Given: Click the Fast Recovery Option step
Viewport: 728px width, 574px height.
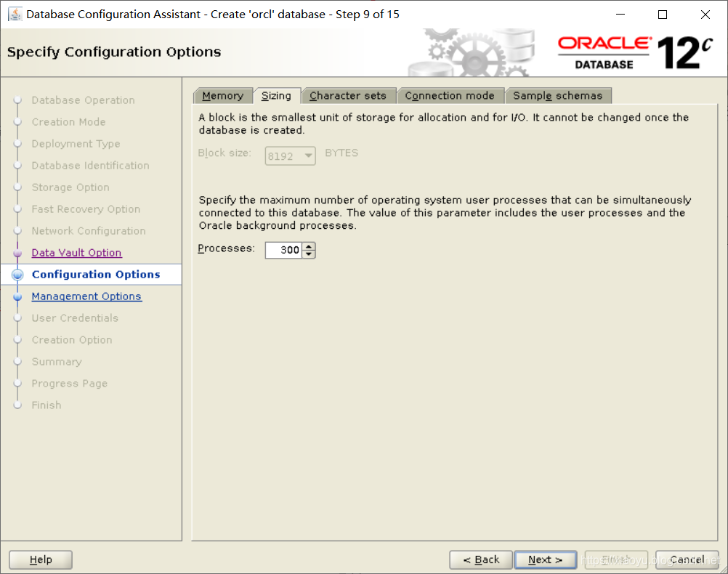Looking at the screenshot, I should tap(86, 209).
